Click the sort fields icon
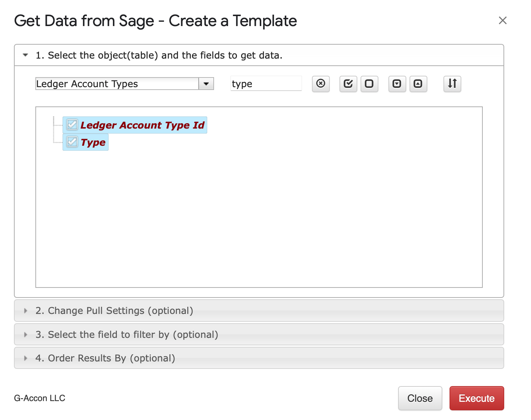This screenshot has width=531, height=420. [452, 84]
